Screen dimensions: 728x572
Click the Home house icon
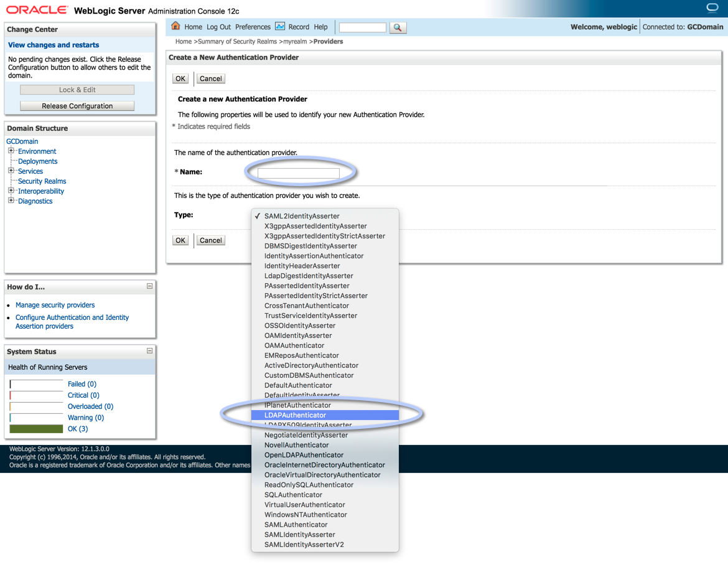(175, 26)
